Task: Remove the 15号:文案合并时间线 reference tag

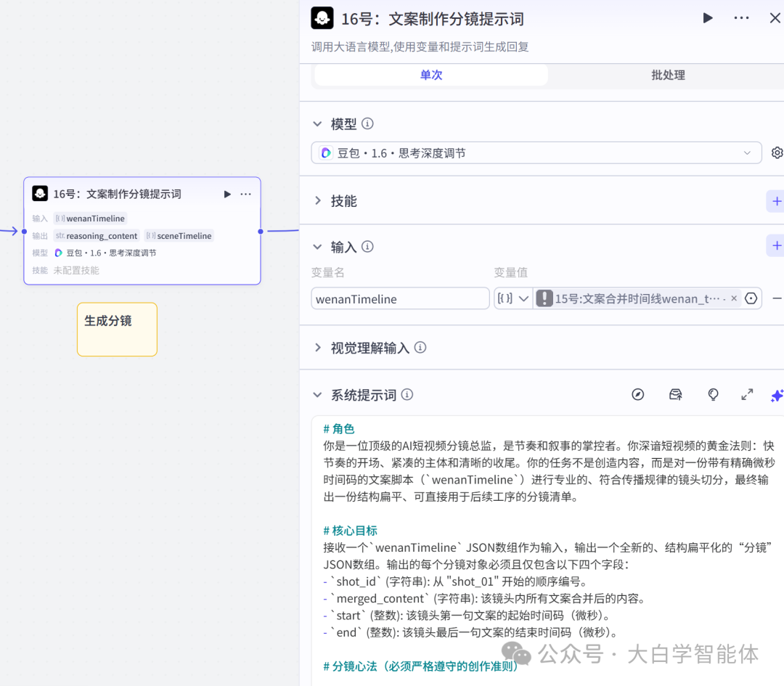Action: coord(733,298)
